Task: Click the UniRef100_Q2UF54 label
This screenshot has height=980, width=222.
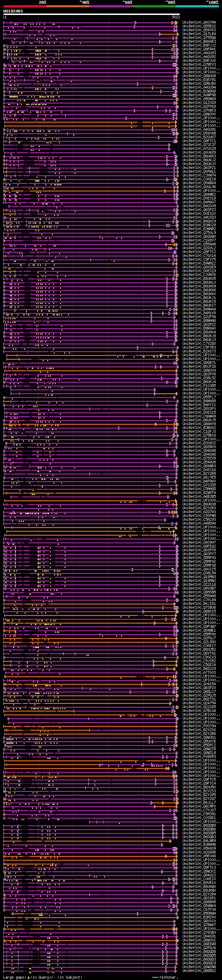Action: pyautogui.click(x=199, y=316)
